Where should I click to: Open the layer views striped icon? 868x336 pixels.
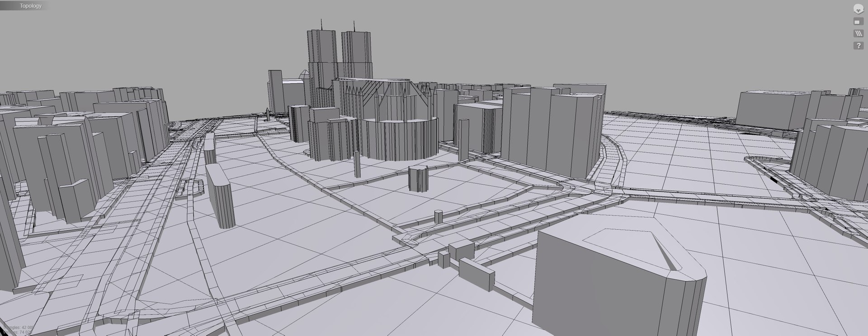[858, 33]
